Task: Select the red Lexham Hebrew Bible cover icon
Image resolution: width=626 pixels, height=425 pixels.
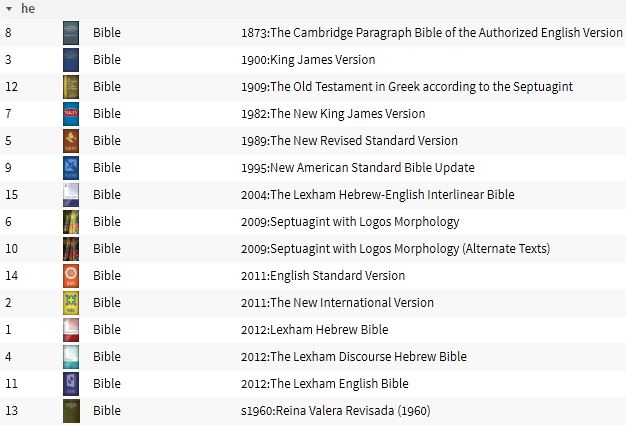Action: (71, 330)
